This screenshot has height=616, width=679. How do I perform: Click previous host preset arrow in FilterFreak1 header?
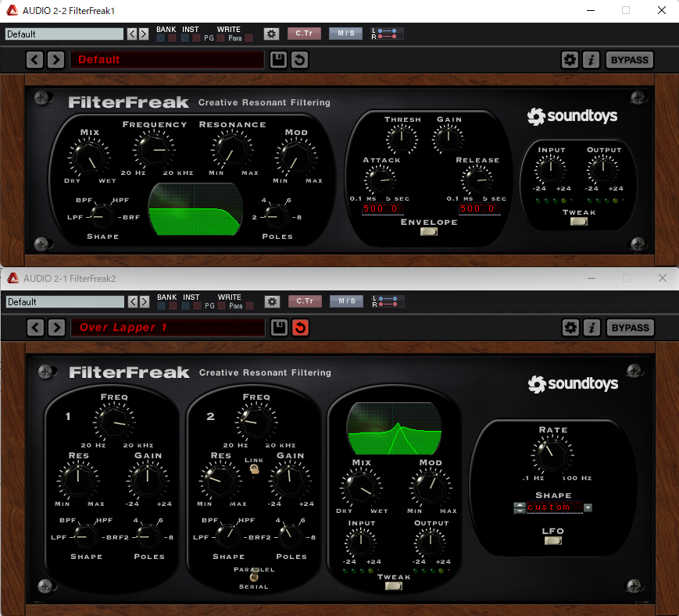point(132,34)
